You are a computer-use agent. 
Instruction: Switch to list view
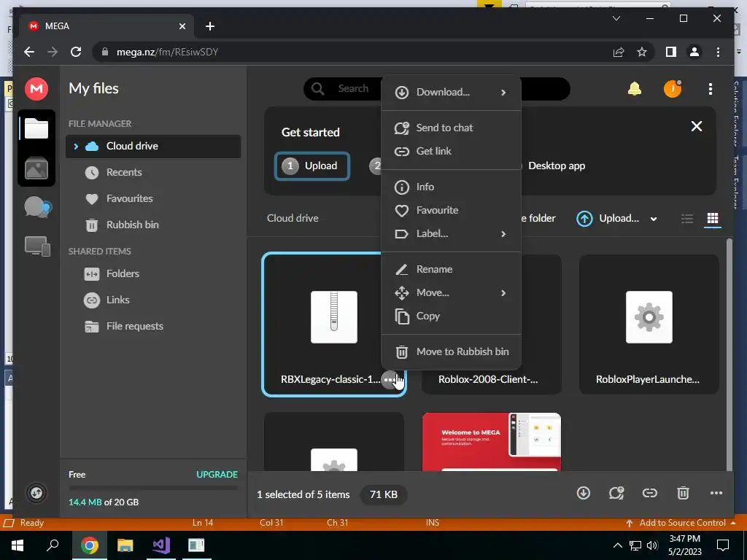[x=687, y=219]
